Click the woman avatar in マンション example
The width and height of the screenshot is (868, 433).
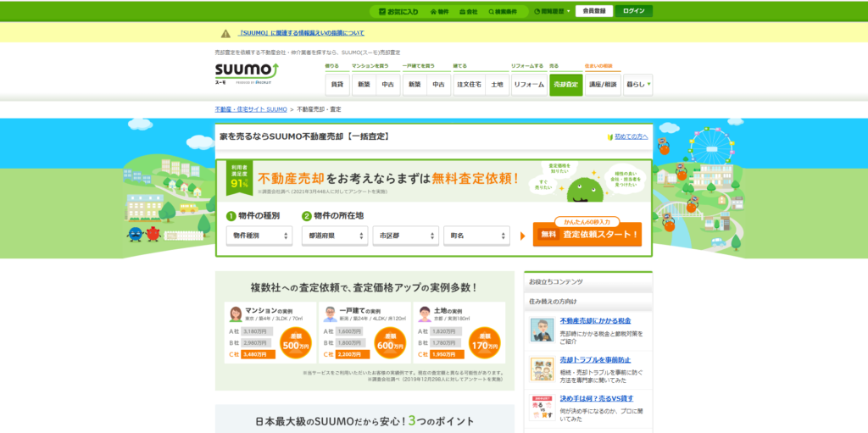coord(236,314)
